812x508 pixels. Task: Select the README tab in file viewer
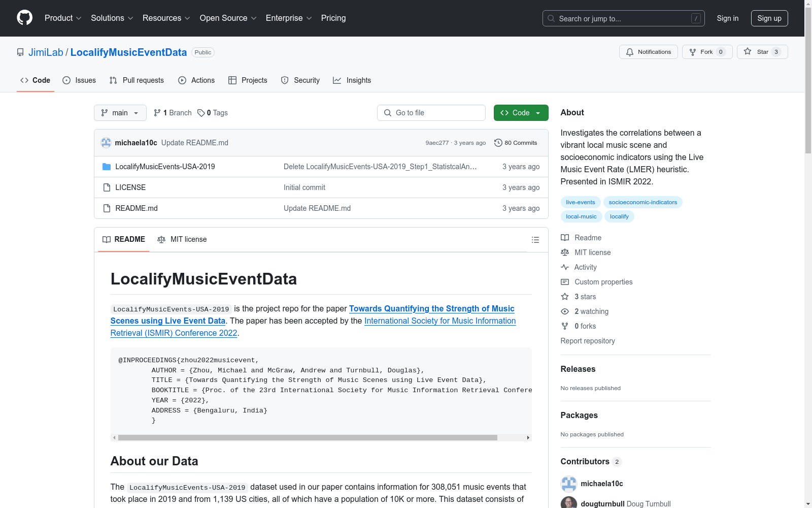[124, 239]
